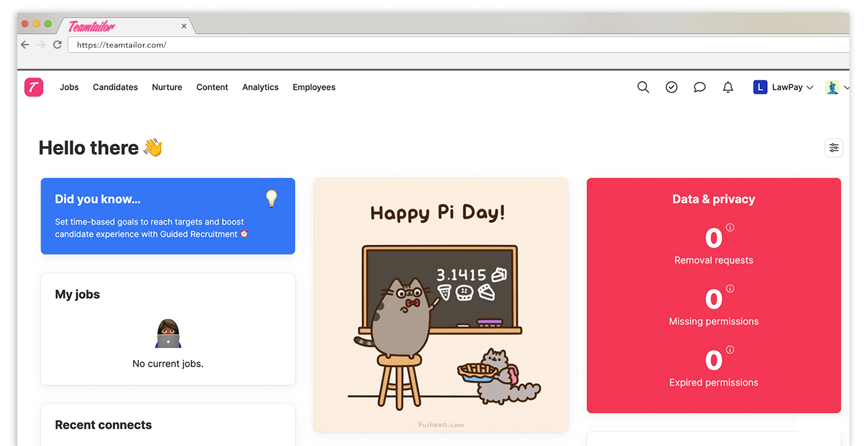Navigate to the Employees page
Image resolution: width=868 pixels, height=446 pixels.
[x=314, y=87]
